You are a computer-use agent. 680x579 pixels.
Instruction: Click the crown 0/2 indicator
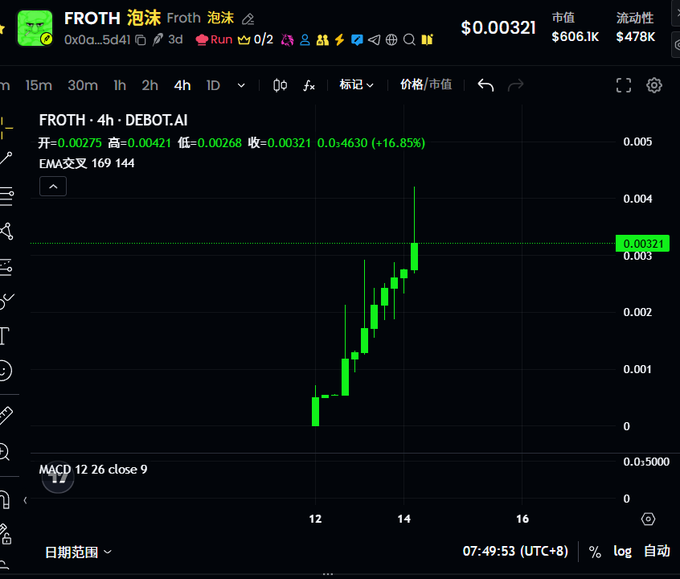coord(255,39)
